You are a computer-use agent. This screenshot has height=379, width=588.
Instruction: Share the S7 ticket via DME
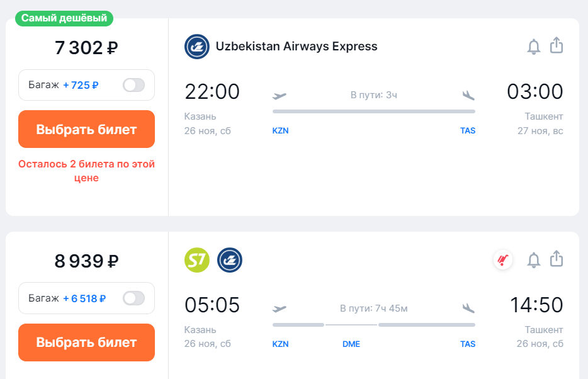[x=557, y=259]
